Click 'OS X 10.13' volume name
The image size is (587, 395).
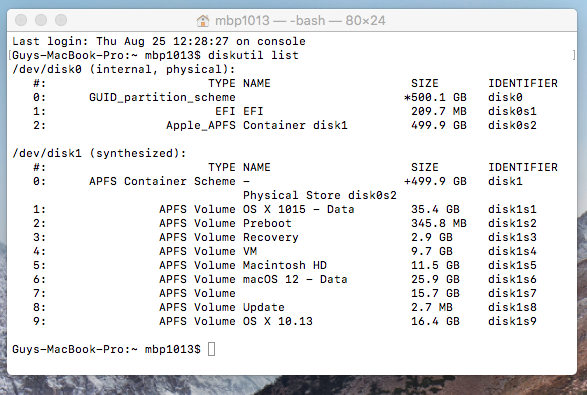[x=278, y=321]
